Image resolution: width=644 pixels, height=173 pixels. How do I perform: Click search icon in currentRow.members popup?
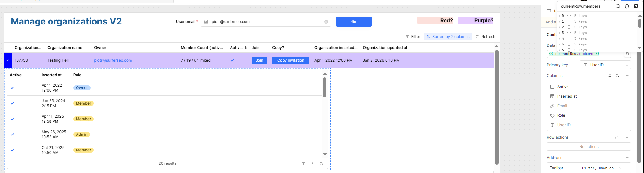pyautogui.click(x=618, y=6)
